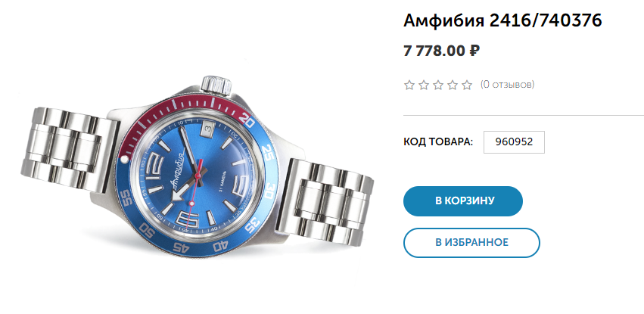Click the fourth rating star

point(453,85)
